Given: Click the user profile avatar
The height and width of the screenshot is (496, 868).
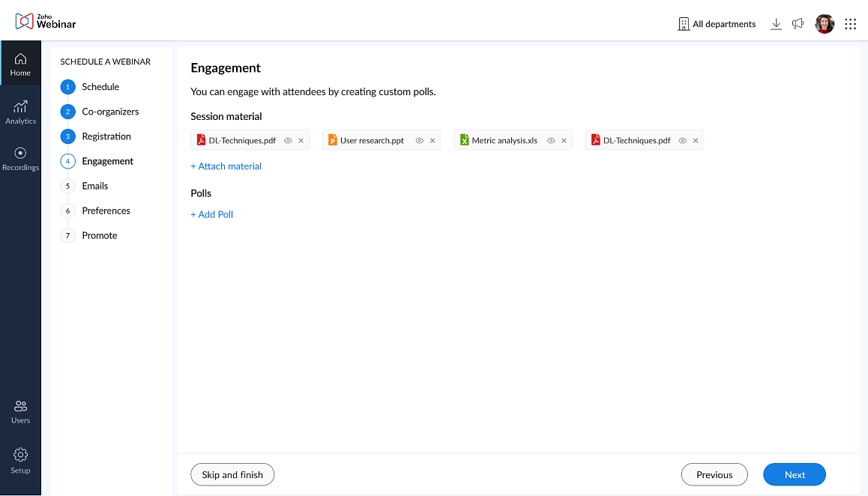Looking at the screenshot, I should (825, 24).
